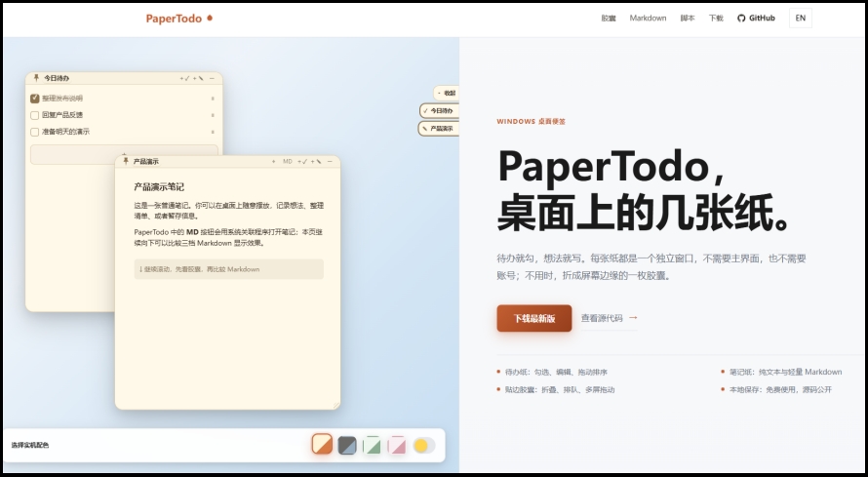Click the 回复产品反馈 todo text
The height and width of the screenshot is (477, 868).
pyautogui.click(x=62, y=115)
